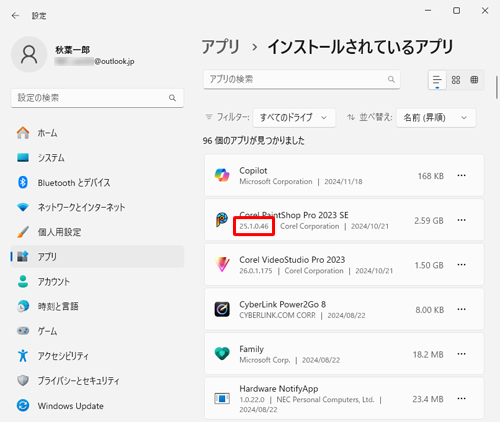This screenshot has height=422, width=500.
Task: Click the 2.59 GB size value
Action: point(429,221)
